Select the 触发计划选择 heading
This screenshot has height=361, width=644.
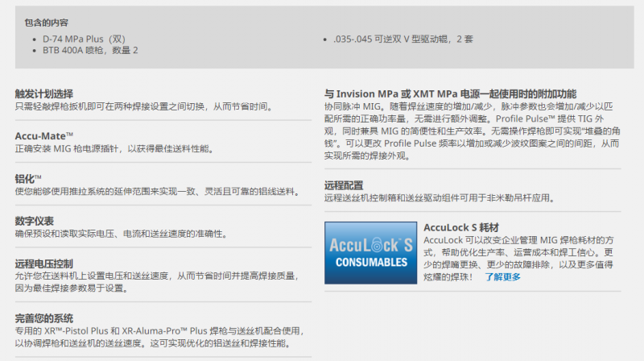pos(44,93)
